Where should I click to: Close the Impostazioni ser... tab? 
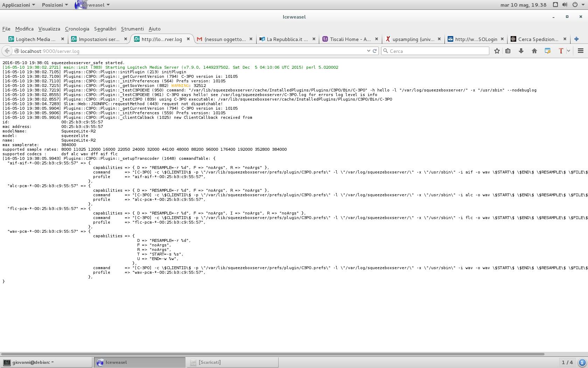126,39
